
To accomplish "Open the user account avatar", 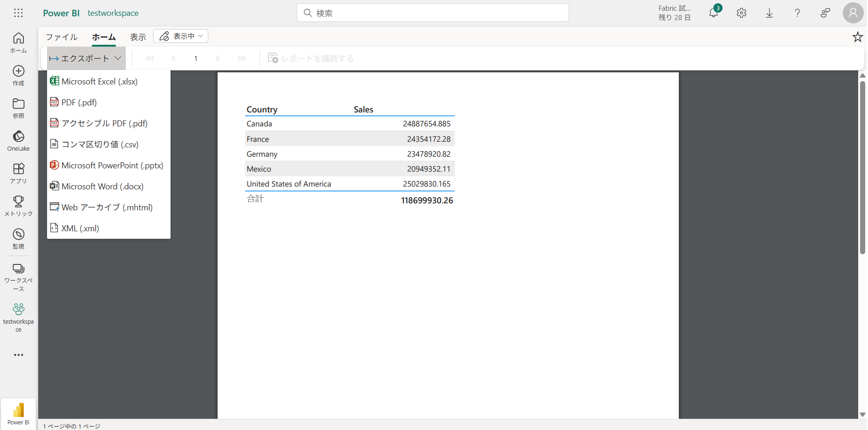I will (853, 13).
